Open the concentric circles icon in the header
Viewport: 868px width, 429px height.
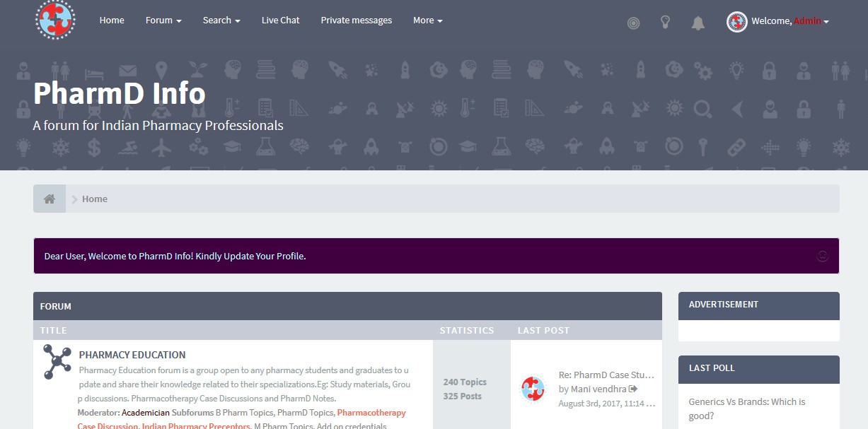[x=633, y=23]
